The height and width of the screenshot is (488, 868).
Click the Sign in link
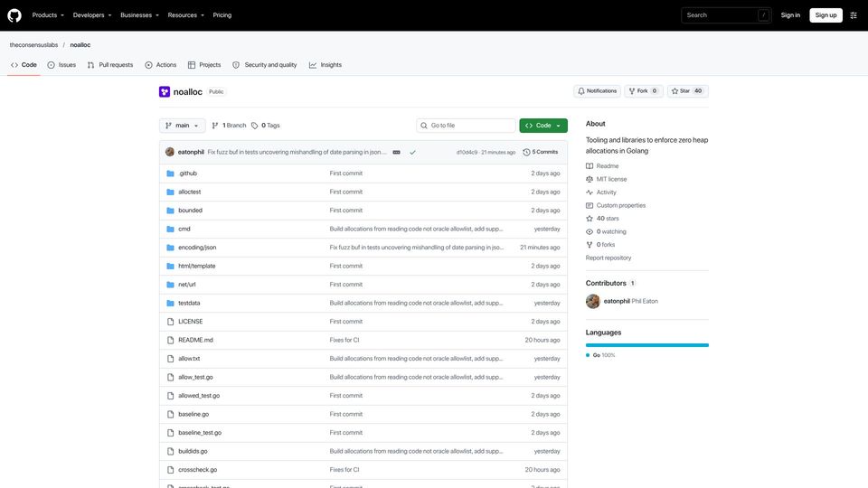790,15
